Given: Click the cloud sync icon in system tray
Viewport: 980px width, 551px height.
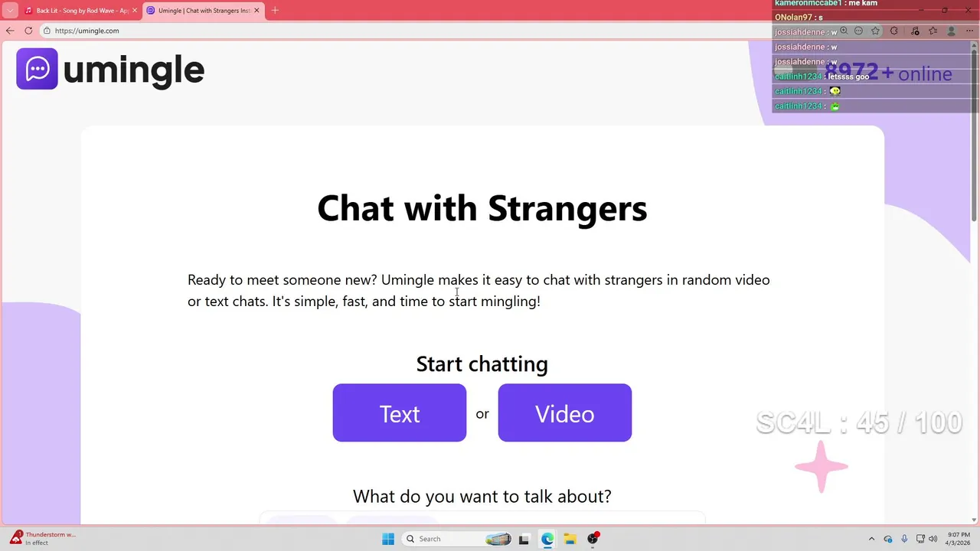Looking at the screenshot, I should 888,539.
